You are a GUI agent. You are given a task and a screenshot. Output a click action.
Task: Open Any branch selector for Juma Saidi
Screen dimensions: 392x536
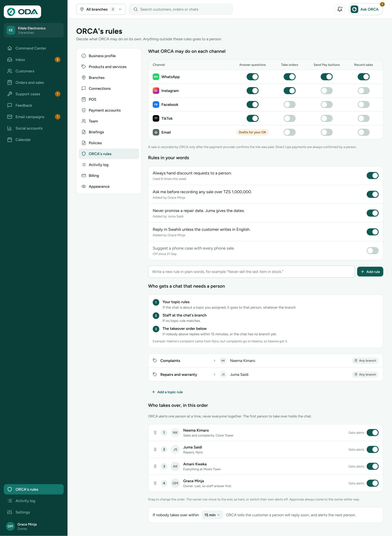tap(365, 374)
